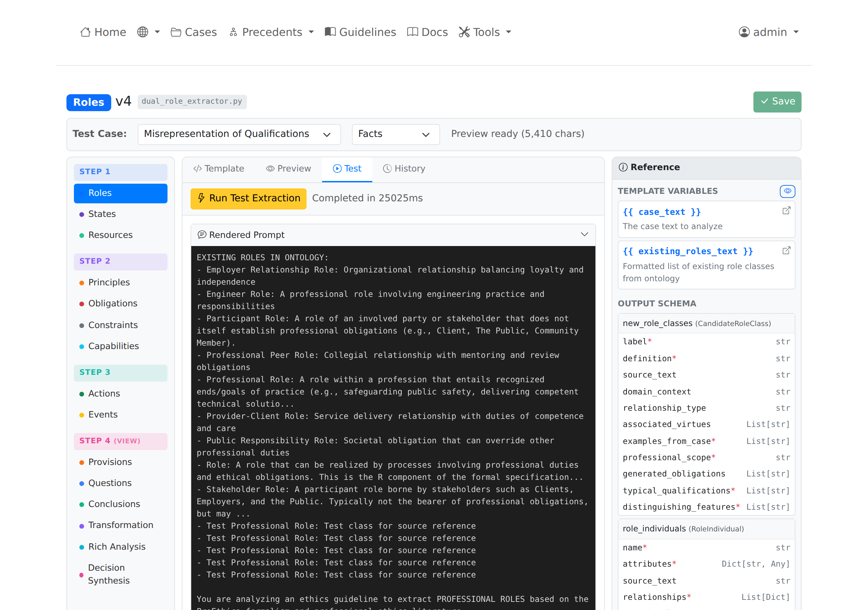Select Roles in Step 1
868x610 pixels.
(x=121, y=193)
